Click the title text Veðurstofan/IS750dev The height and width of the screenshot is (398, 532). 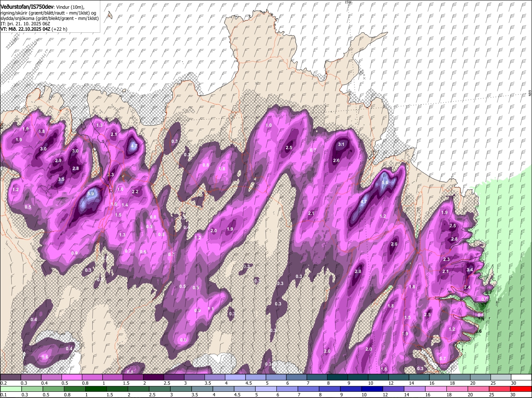click(27, 7)
